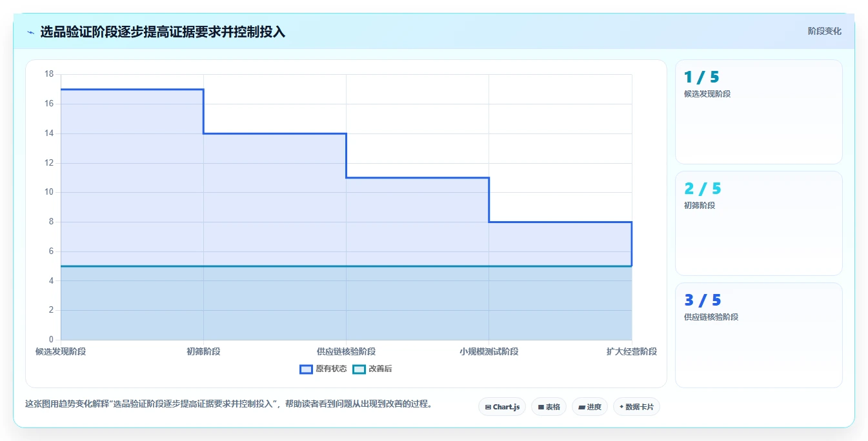Click the 表格 tag button
This screenshot has height=441, width=868.
tap(549, 407)
